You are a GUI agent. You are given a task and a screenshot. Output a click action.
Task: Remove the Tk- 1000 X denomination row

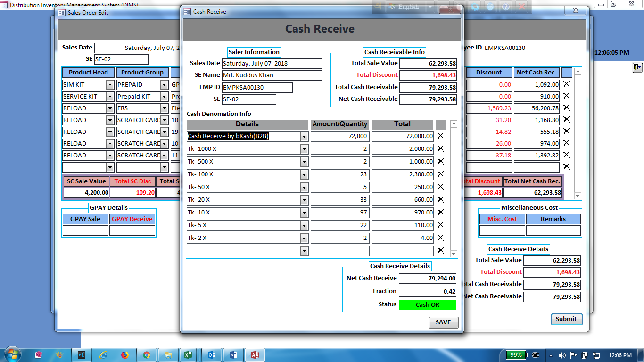pyautogui.click(x=440, y=148)
